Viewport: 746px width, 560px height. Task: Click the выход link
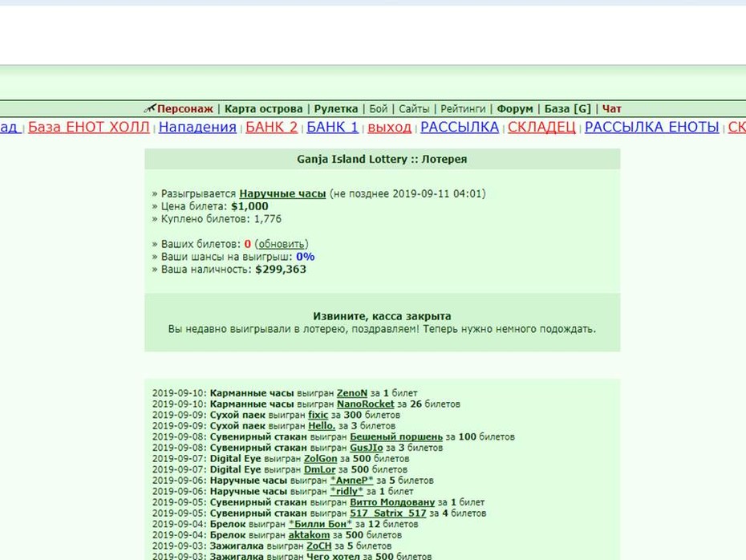pyautogui.click(x=389, y=127)
